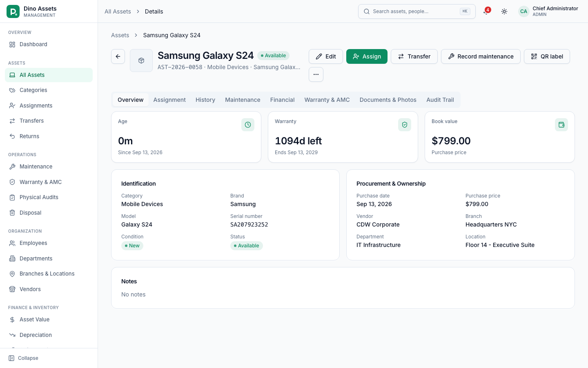Screen dimensions: 588x368
Task: Open Departments in sidebar
Action: point(49,258)
